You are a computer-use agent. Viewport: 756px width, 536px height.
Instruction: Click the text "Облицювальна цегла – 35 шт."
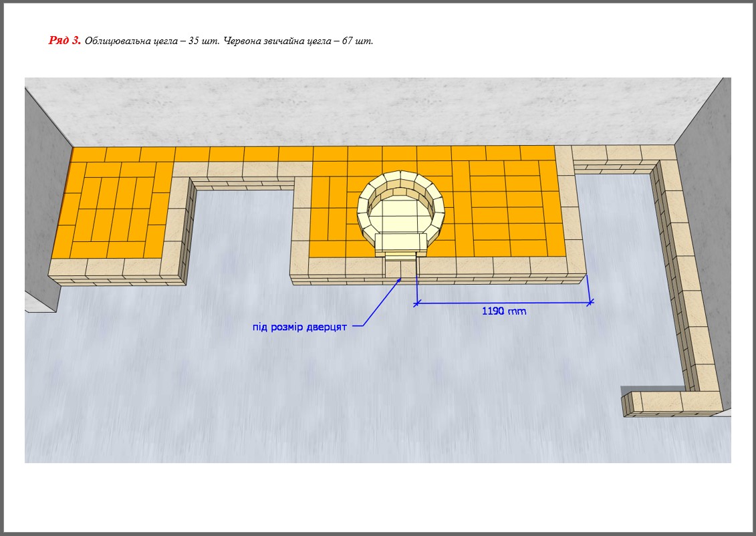152,41
